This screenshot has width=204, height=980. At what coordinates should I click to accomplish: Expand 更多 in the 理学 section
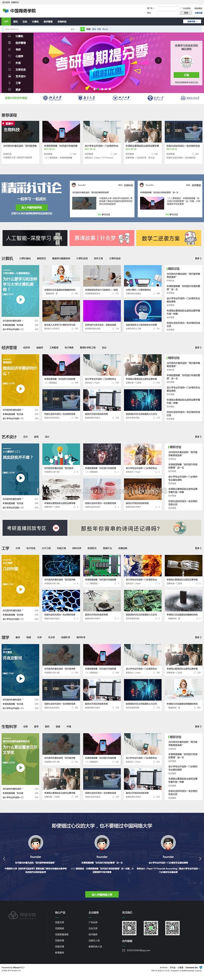tap(198, 637)
